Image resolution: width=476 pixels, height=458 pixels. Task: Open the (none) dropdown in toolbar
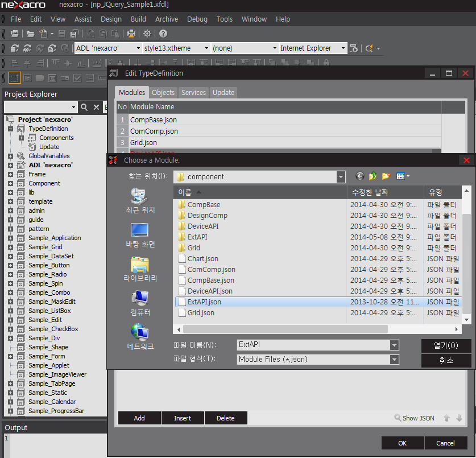click(275, 48)
